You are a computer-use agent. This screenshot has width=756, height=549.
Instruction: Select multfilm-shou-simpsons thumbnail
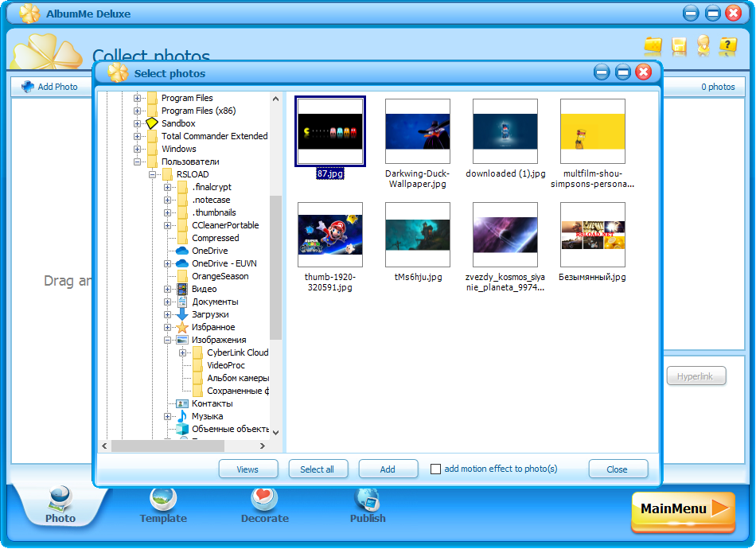pos(593,131)
